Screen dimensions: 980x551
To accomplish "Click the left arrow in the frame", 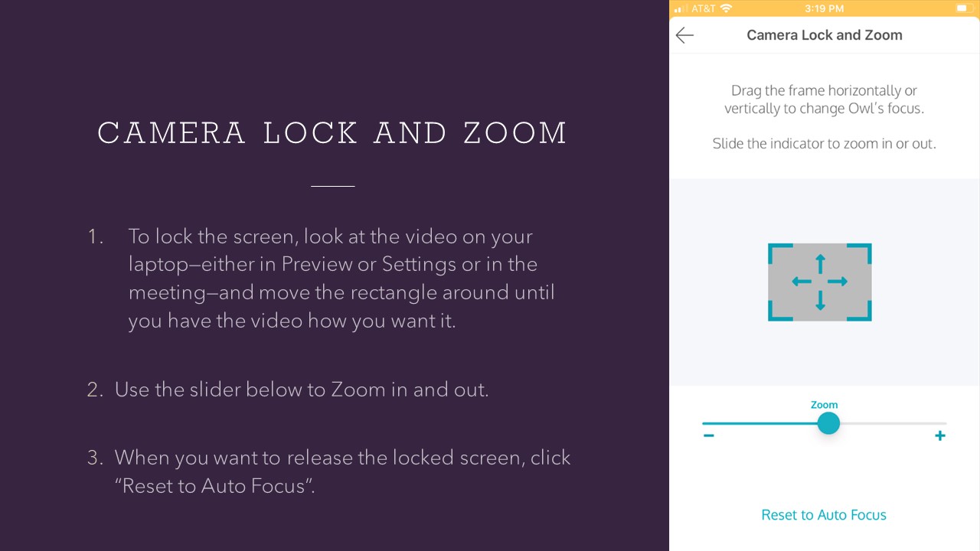I will (802, 282).
